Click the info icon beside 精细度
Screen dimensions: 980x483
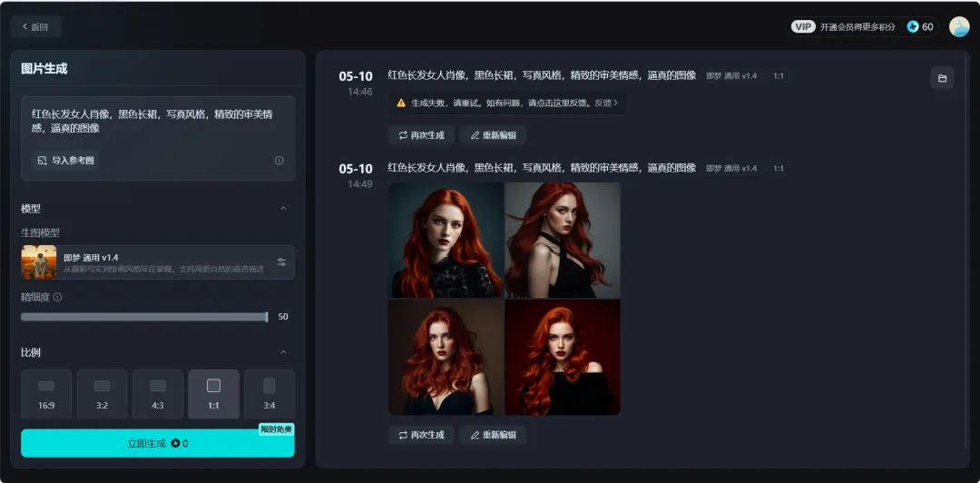tap(57, 297)
